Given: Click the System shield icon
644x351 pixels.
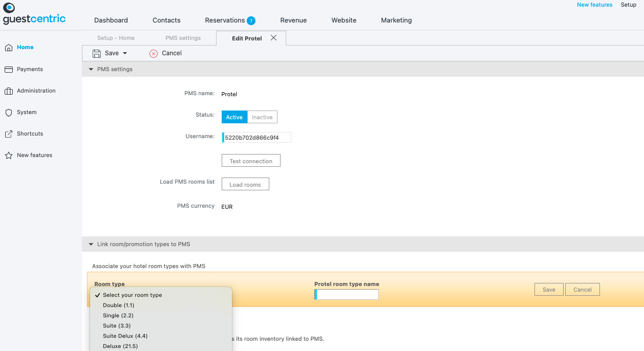Looking at the screenshot, I should 8,113.
